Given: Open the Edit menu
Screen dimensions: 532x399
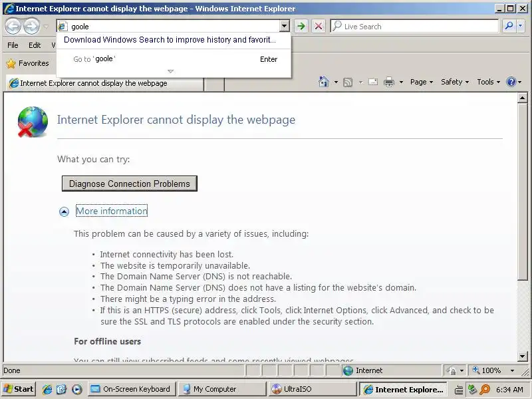Looking at the screenshot, I should click(x=35, y=45).
